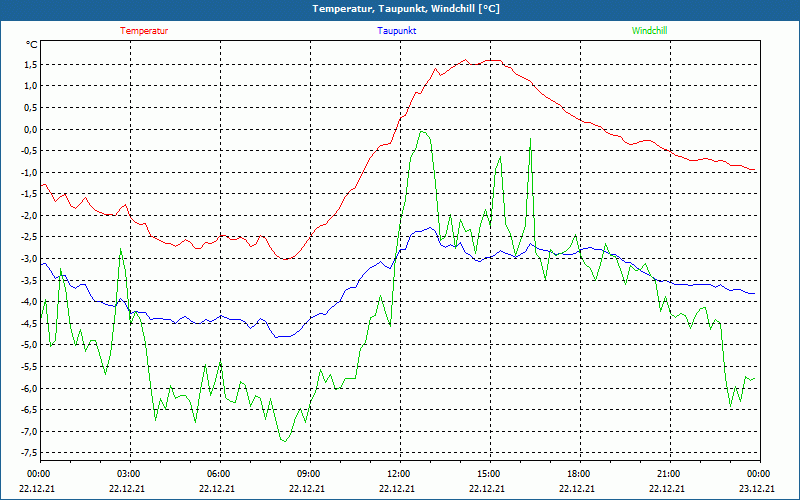800x500 pixels.
Task: Click the 1,0 value on y-axis
Action: pyautogui.click(x=29, y=87)
